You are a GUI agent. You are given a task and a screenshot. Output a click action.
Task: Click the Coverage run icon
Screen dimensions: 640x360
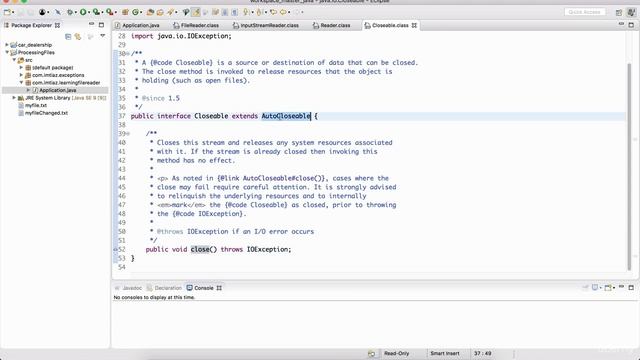tap(96, 12)
